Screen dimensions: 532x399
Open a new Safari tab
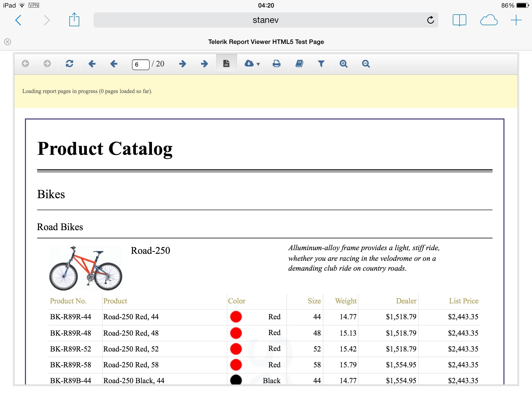coord(516,20)
